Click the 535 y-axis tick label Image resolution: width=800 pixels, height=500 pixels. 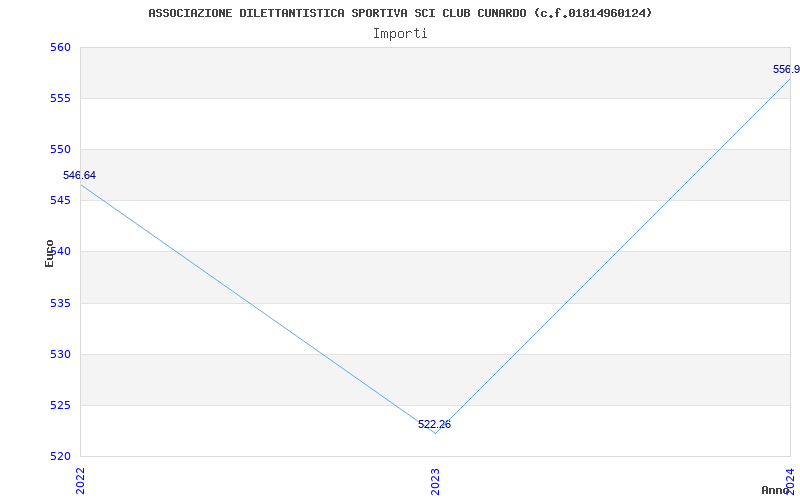click(x=60, y=304)
